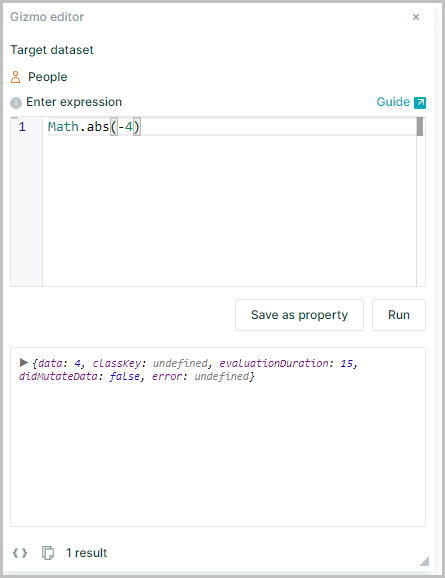
Task: Place cursor in Math.abs(-4) code line
Action: point(94,127)
